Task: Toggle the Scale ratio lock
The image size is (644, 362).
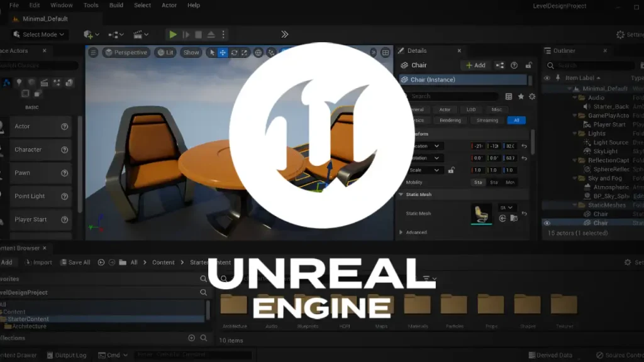Action: click(x=452, y=170)
